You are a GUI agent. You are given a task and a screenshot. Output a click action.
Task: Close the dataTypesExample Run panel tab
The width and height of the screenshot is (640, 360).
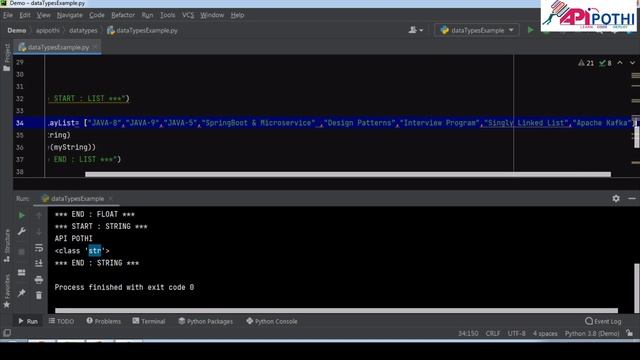110,199
